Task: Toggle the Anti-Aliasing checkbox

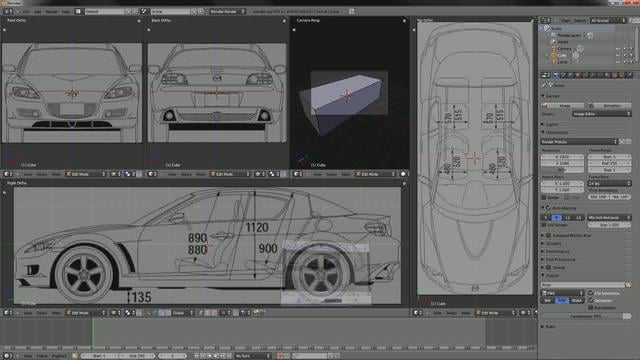Action: click(548, 208)
